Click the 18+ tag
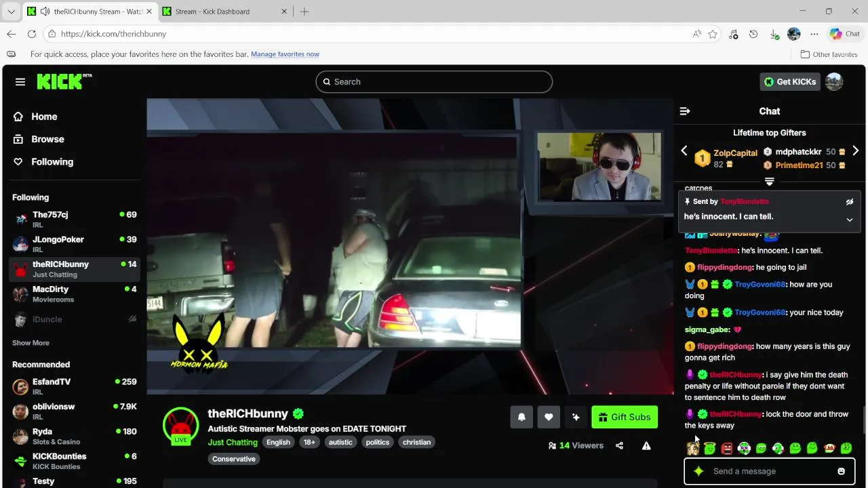 (309, 443)
